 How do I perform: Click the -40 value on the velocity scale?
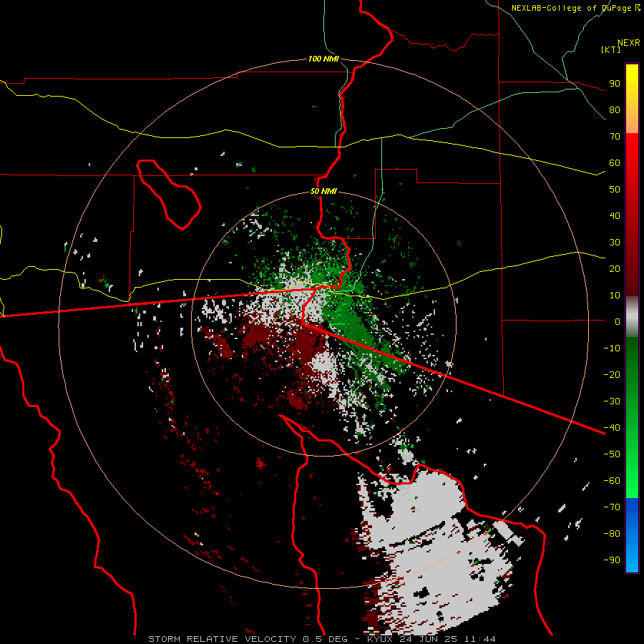click(612, 428)
